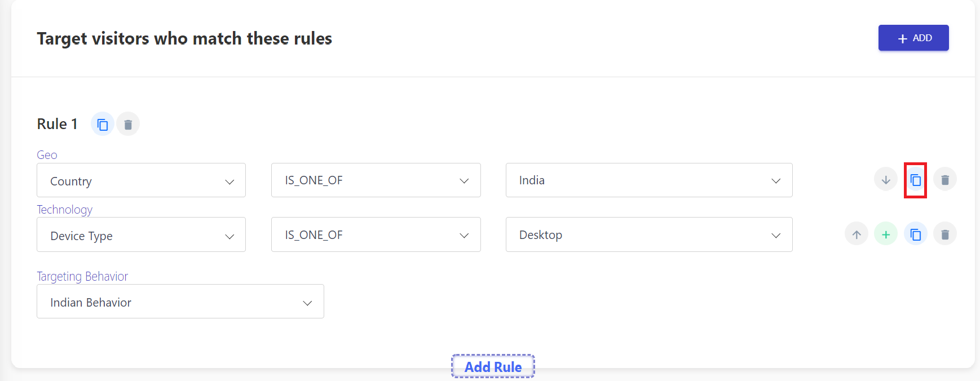This screenshot has width=980, height=381.
Task: Open the Device Type attribute dropdown
Action: coord(141,234)
